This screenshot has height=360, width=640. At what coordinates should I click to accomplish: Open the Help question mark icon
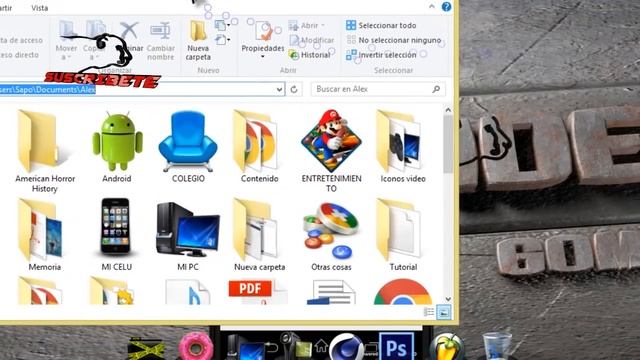click(446, 7)
